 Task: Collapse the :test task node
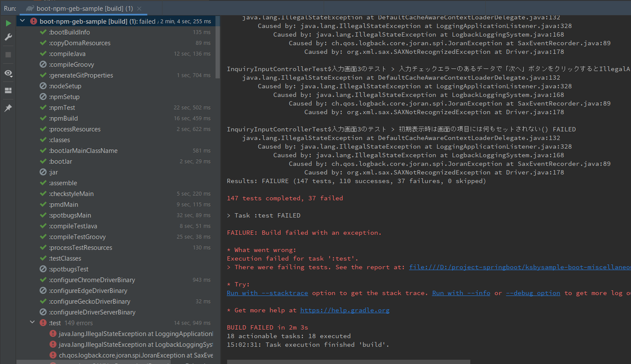33,323
